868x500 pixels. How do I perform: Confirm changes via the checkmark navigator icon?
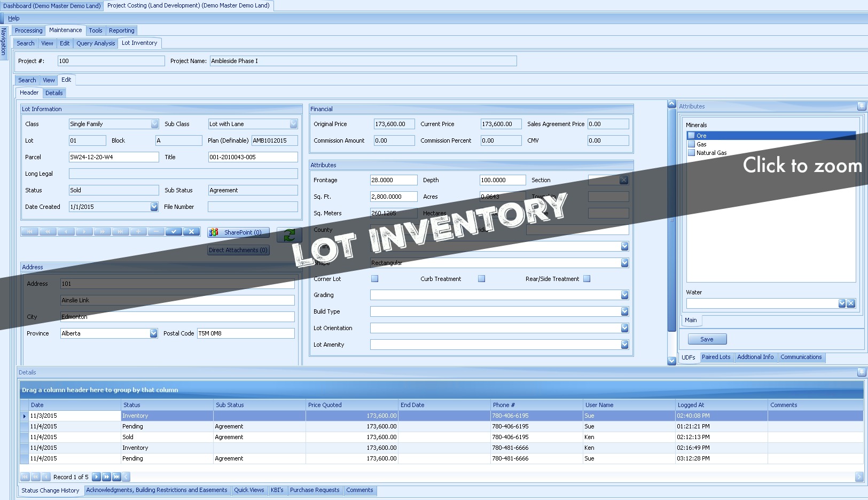pyautogui.click(x=174, y=231)
